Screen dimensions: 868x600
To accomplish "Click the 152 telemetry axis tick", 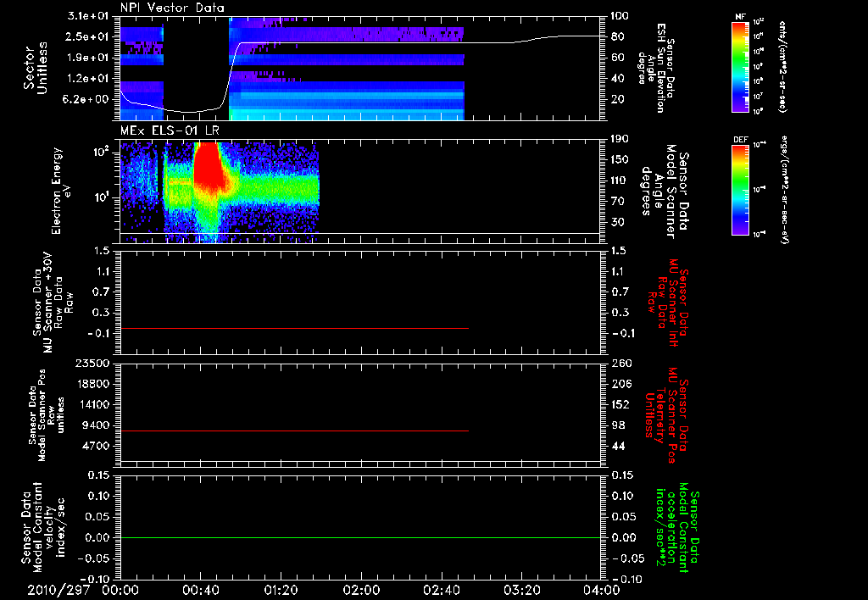I will coord(621,404).
